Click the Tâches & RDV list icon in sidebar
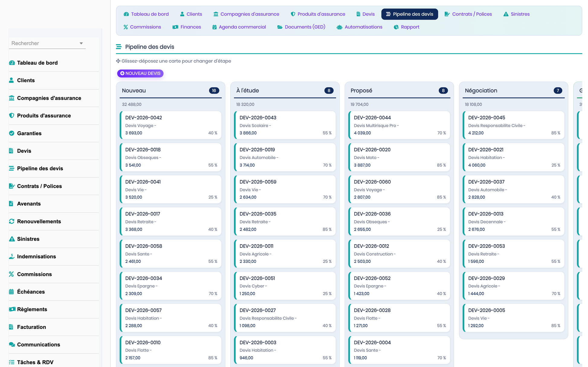The image size is (588, 367). (x=12, y=362)
